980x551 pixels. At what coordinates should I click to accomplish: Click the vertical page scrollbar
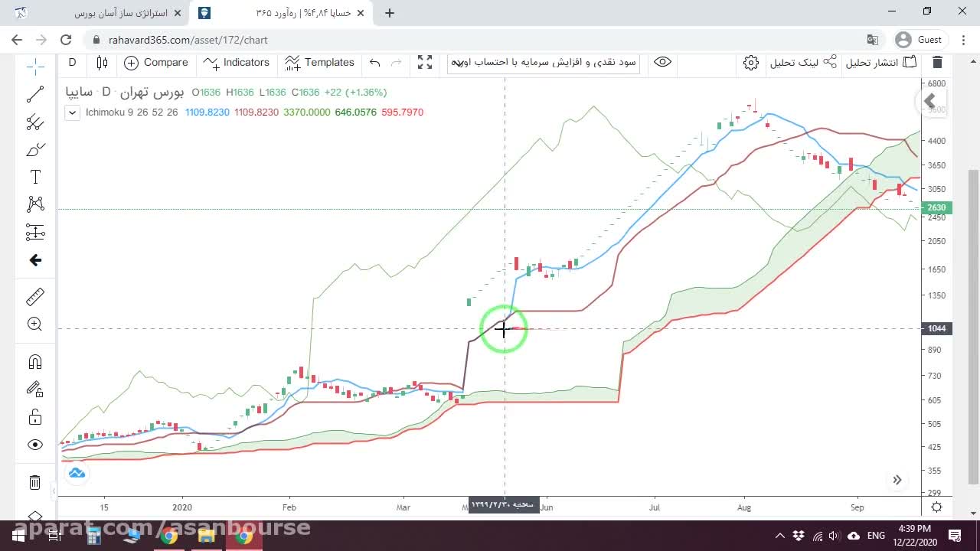point(973,326)
